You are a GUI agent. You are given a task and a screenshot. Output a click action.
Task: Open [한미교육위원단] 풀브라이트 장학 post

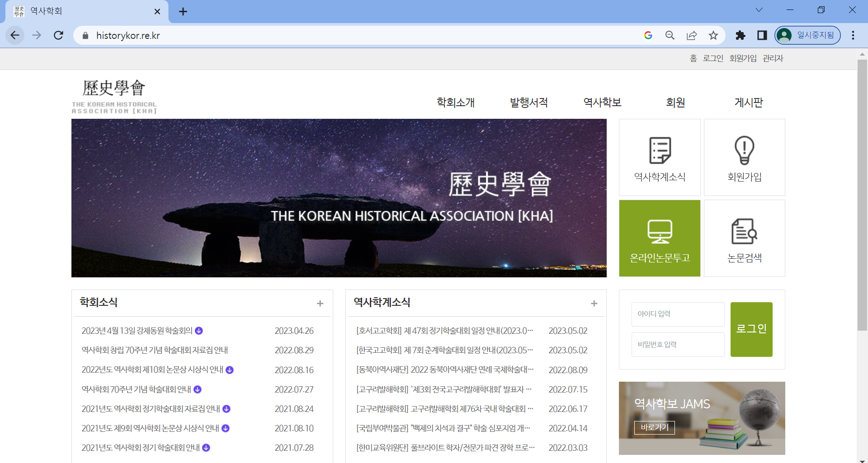(445, 448)
